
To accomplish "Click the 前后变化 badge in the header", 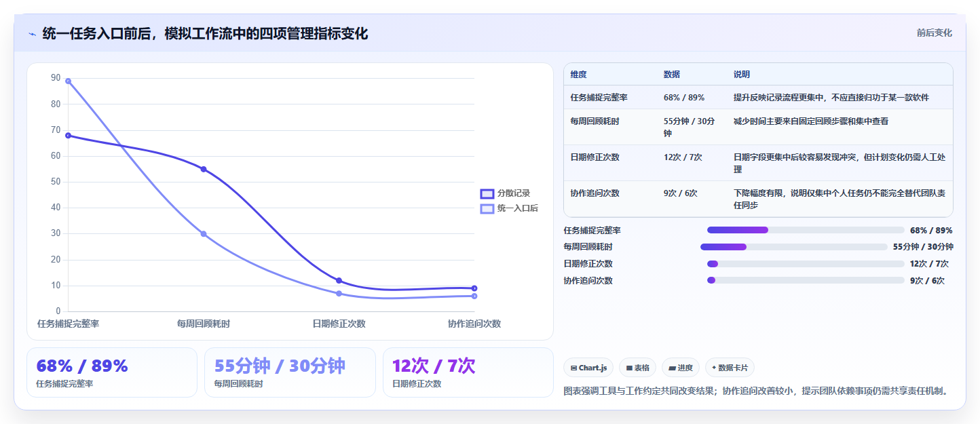I will [x=934, y=33].
